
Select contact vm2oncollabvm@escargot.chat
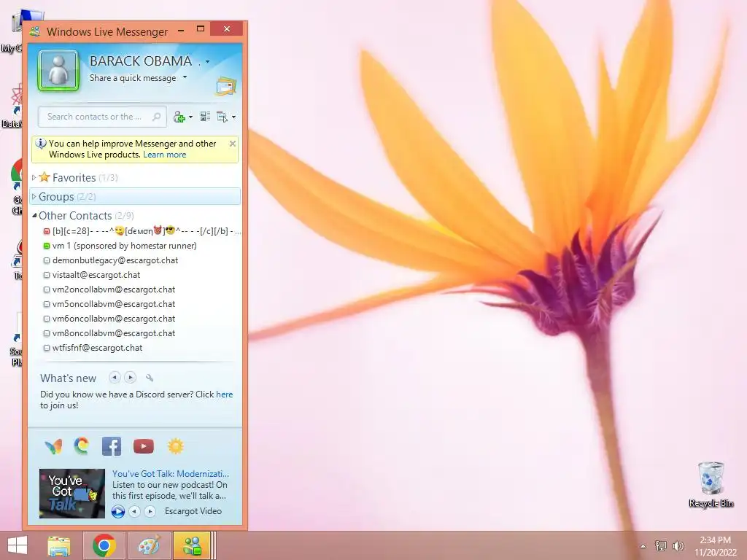(x=109, y=289)
